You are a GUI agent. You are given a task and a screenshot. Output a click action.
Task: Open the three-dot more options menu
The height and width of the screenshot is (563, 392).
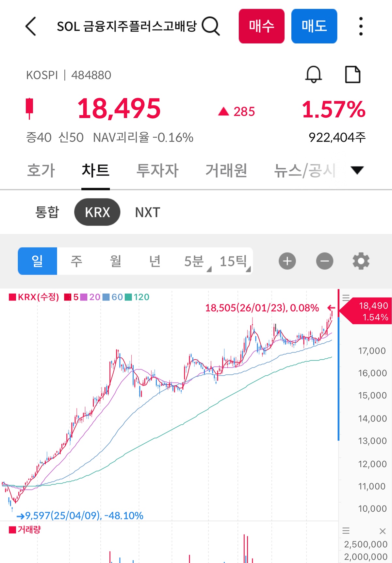coord(361,26)
